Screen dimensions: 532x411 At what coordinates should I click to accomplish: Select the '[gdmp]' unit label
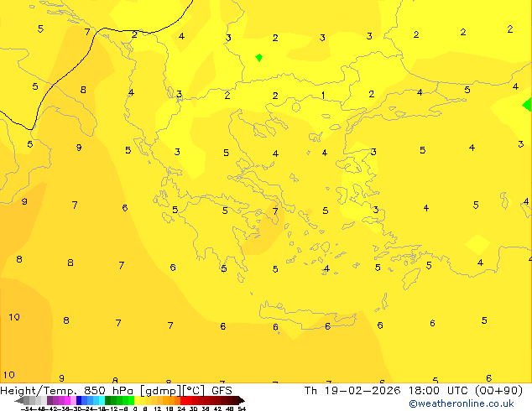point(160,391)
